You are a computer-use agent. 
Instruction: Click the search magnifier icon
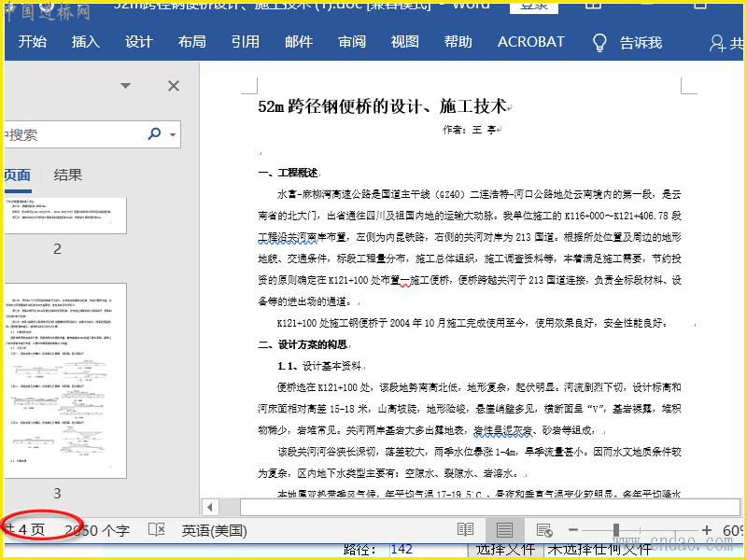(155, 135)
